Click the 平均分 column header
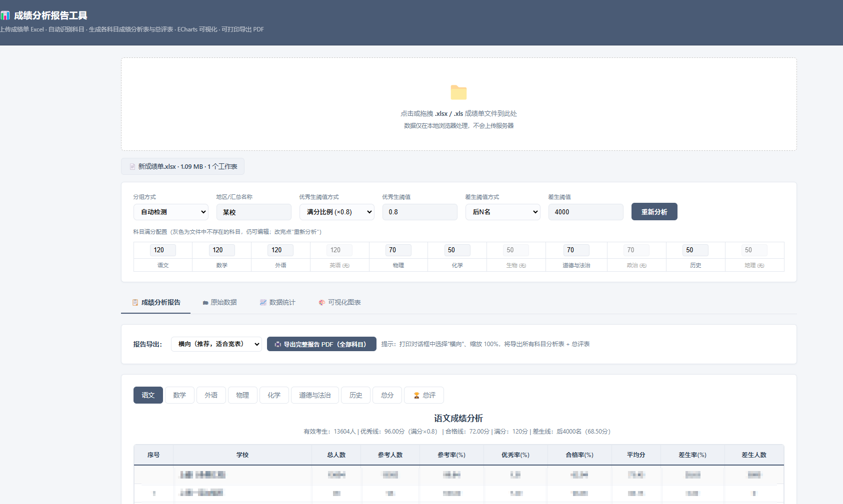The height and width of the screenshot is (504, 843). [636, 455]
